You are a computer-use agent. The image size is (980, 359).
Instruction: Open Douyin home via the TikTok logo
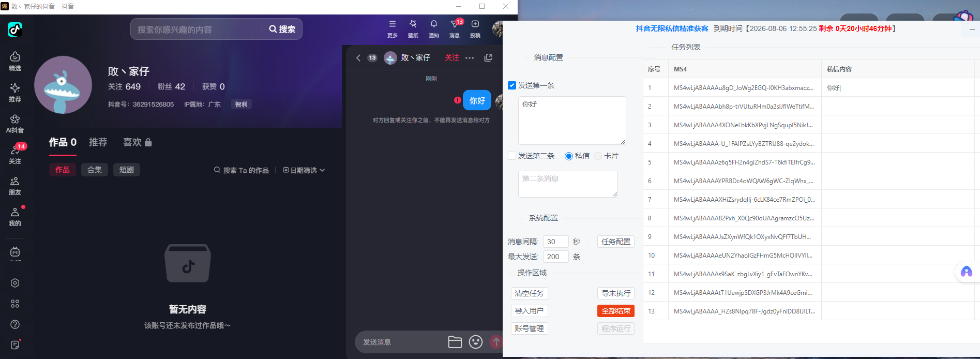(x=15, y=29)
